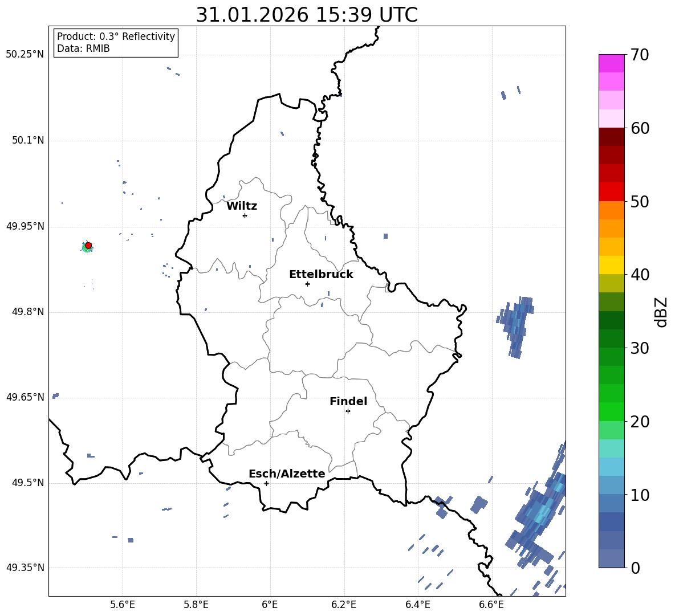Click the 10 value on the colorbar

pyautogui.click(x=640, y=495)
